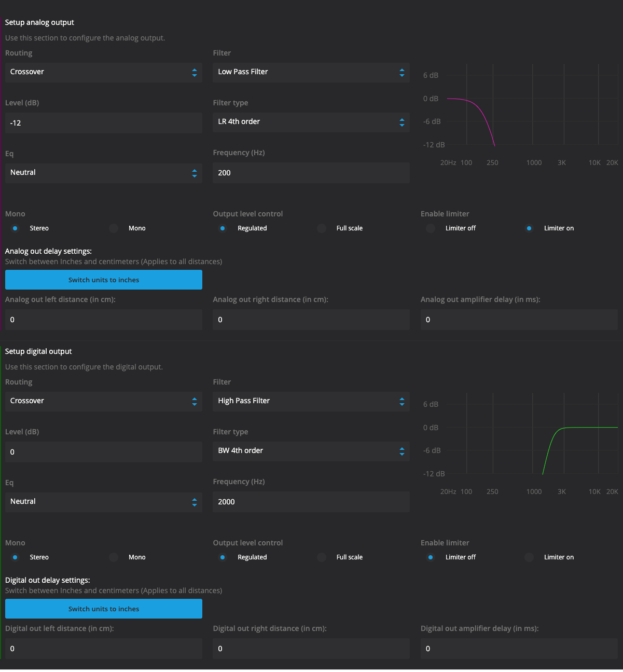The width and height of the screenshot is (623, 672).
Task: Select Full scale for digital output level
Action: 322,557
